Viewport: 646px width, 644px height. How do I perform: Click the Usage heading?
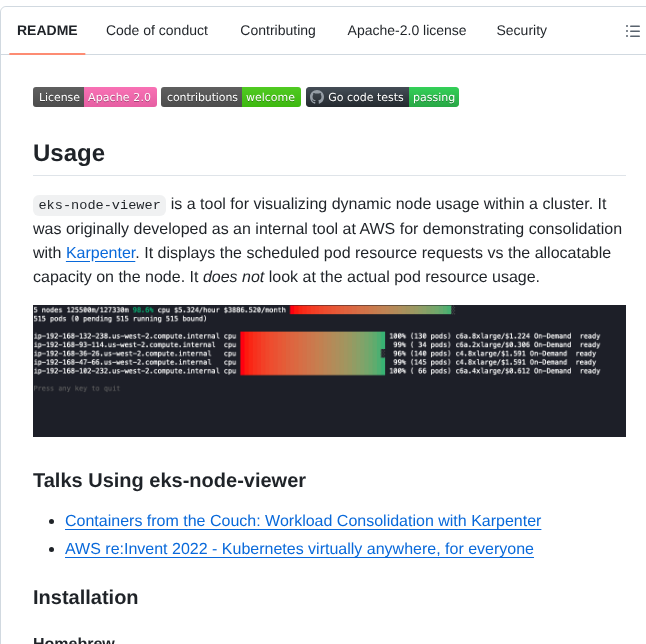pyautogui.click(x=69, y=153)
